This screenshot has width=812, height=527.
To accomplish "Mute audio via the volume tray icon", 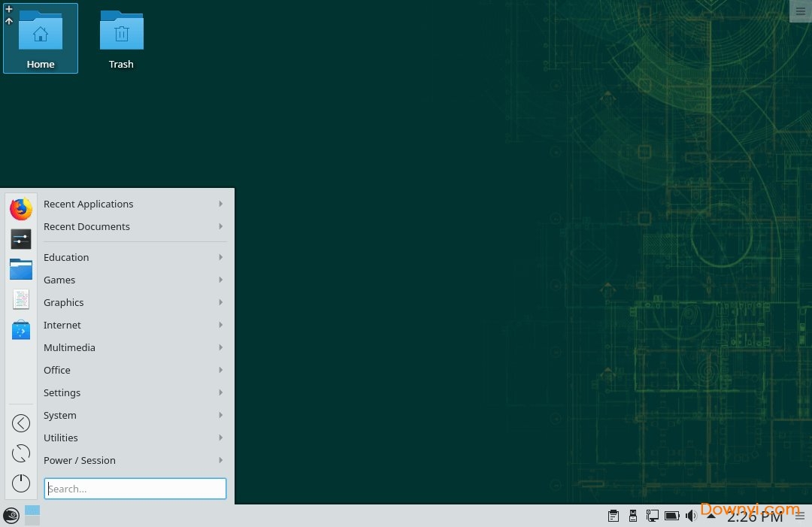I will tap(691, 516).
